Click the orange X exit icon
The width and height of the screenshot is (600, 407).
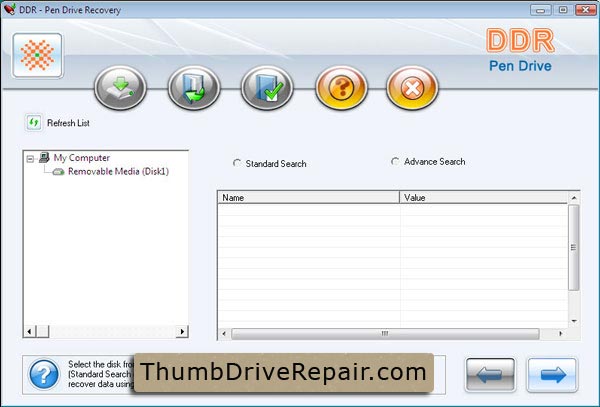tap(412, 88)
